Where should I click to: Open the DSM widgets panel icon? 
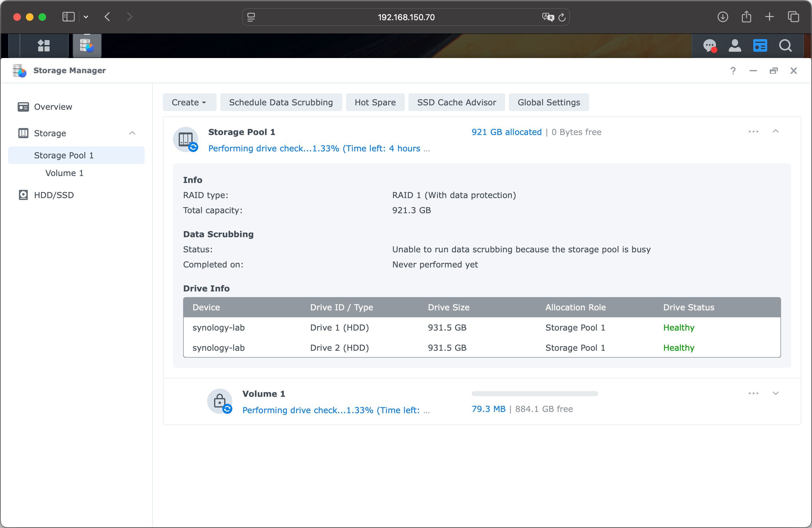[760, 46]
